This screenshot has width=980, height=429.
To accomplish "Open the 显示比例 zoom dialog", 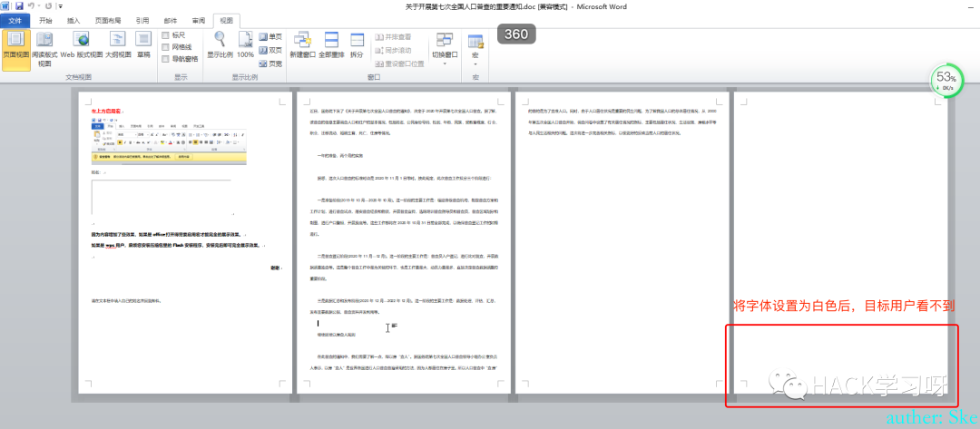I will (x=220, y=45).
